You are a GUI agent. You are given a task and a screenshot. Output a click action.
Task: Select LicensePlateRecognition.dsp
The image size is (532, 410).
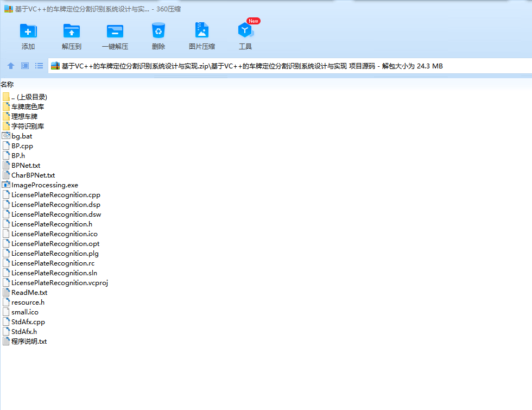tap(51, 205)
